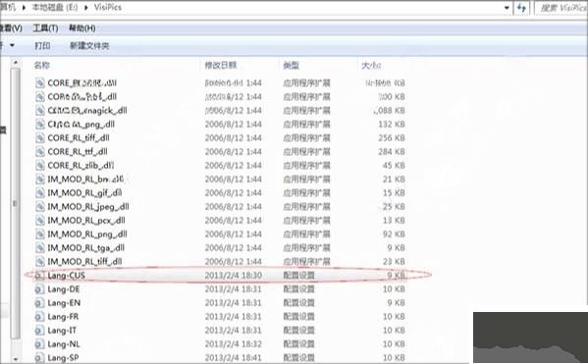Click the 2013/2/4 18:32 date of Lang-NL
The width and height of the screenshot is (588, 364).
[234, 344]
